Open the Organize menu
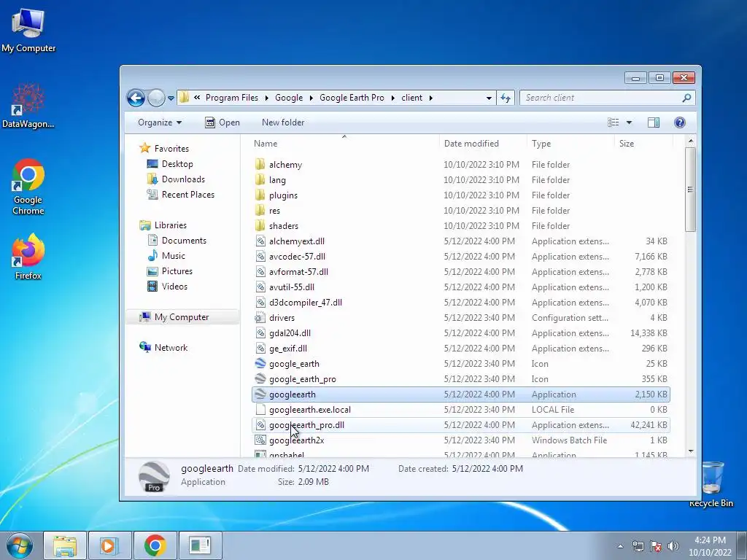747x560 pixels. 160,122
